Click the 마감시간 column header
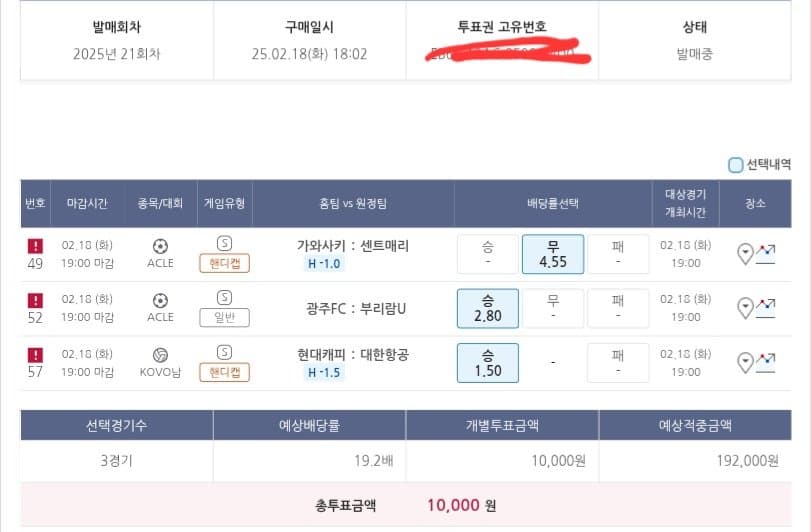The width and height of the screenshot is (811, 532). pos(87,203)
